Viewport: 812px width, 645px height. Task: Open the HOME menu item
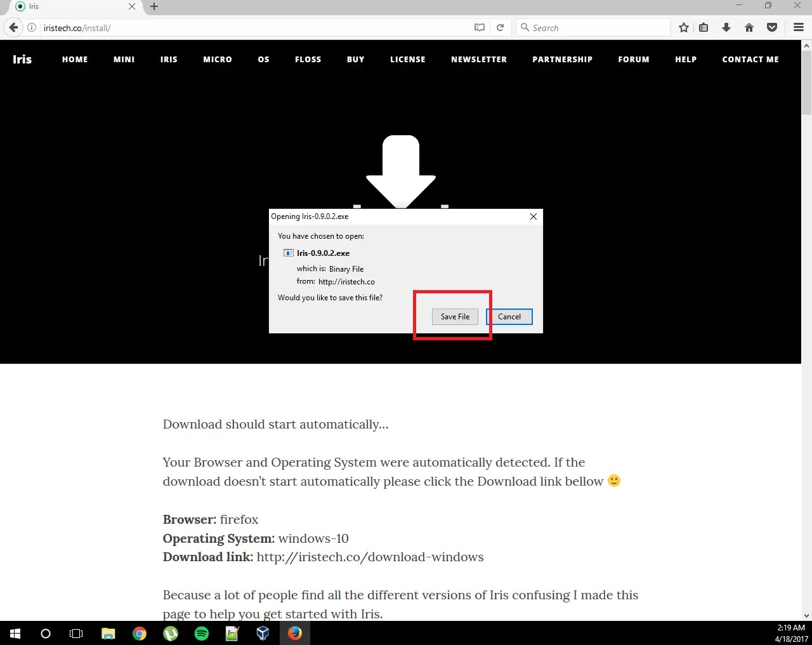(75, 59)
